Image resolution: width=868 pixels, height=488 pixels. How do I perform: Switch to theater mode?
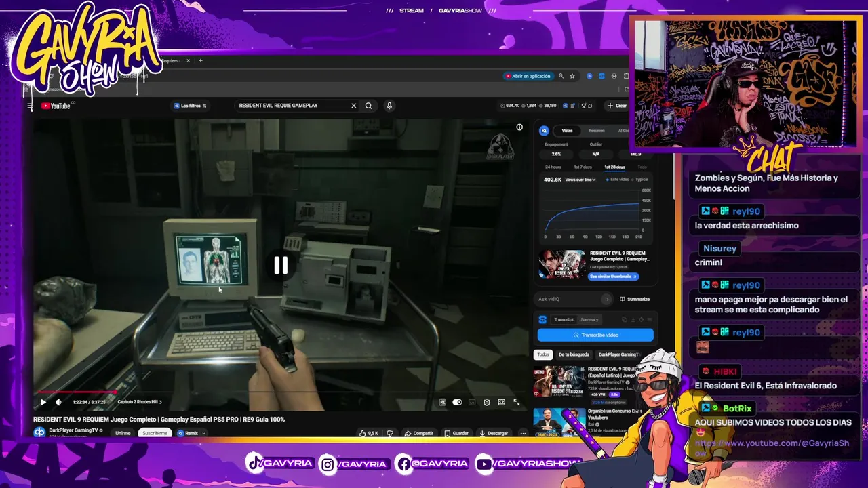(x=501, y=402)
